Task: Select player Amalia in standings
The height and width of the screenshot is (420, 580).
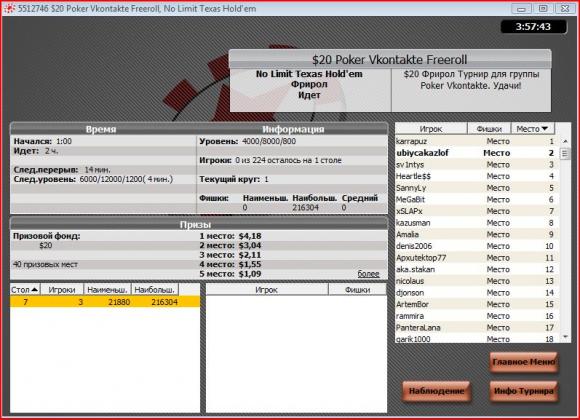Action: (475, 234)
